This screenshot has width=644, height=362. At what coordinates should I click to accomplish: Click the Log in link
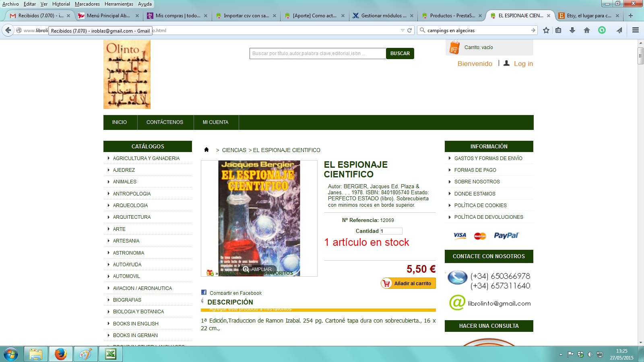point(523,64)
